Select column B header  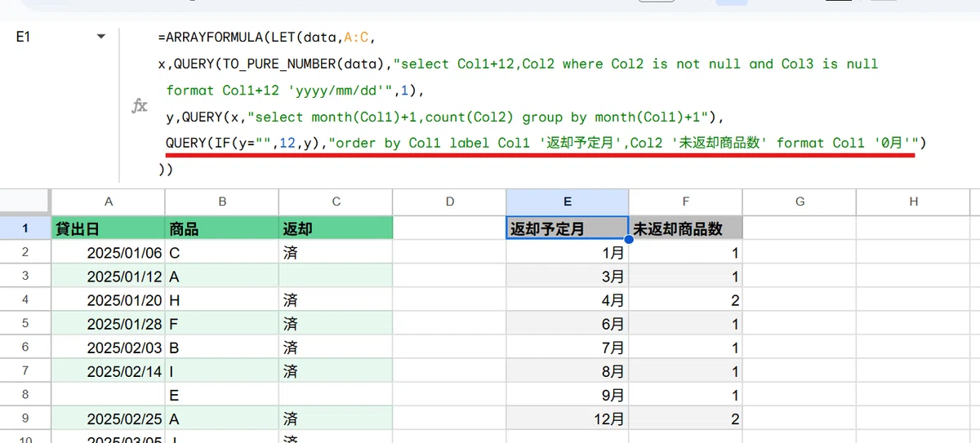tap(221, 202)
